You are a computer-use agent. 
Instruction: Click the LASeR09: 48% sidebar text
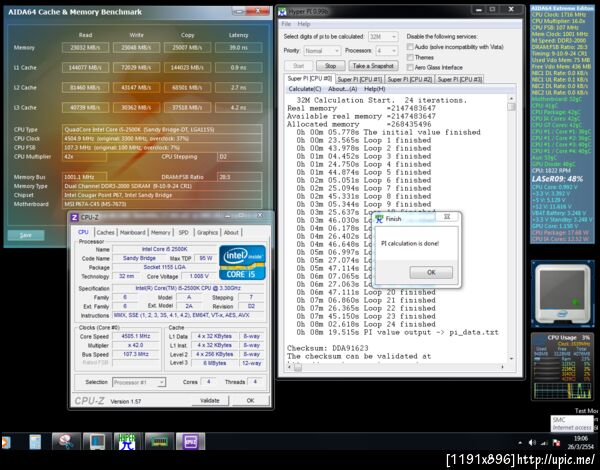(x=557, y=179)
